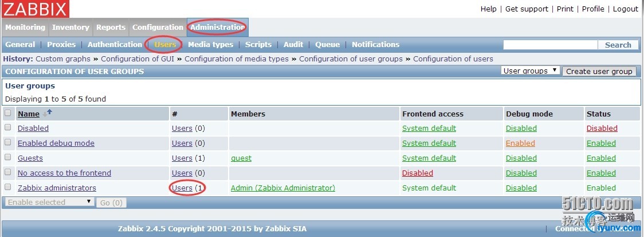This screenshot has width=644, height=237.
Task: Sort by Name column arrow icon
Action: click(x=48, y=112)
